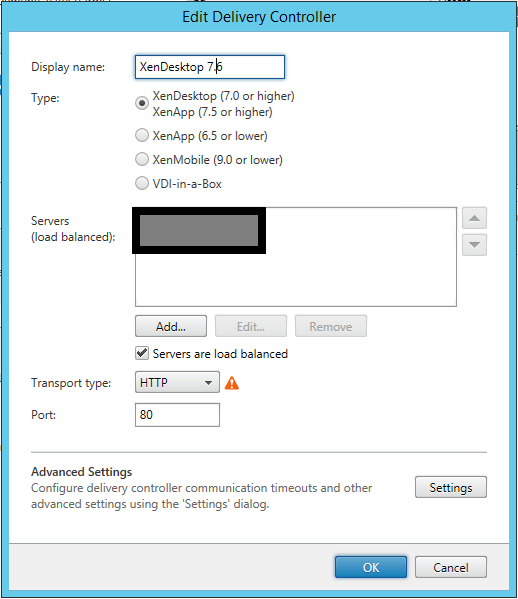518x599 pixels.
Task: Click the move server up arrow
Action: [x=474, y=218]
